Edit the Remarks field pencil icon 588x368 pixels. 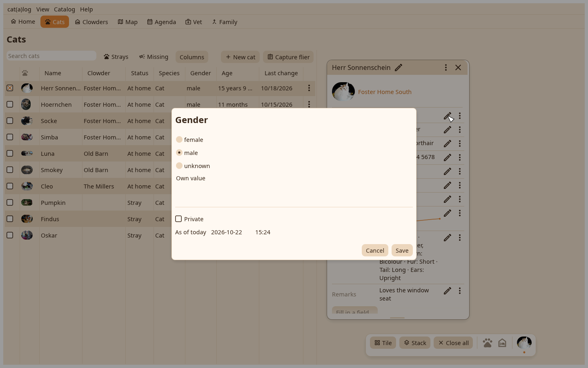coord(448,291)
